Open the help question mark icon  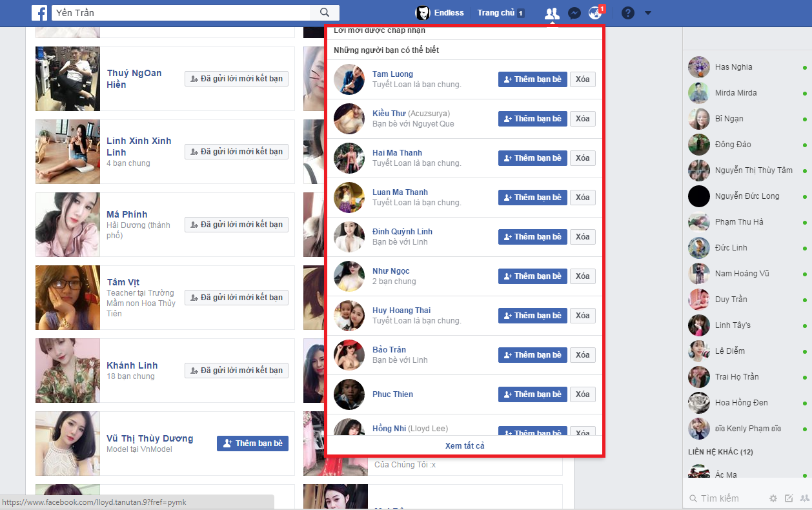point(627,13)
